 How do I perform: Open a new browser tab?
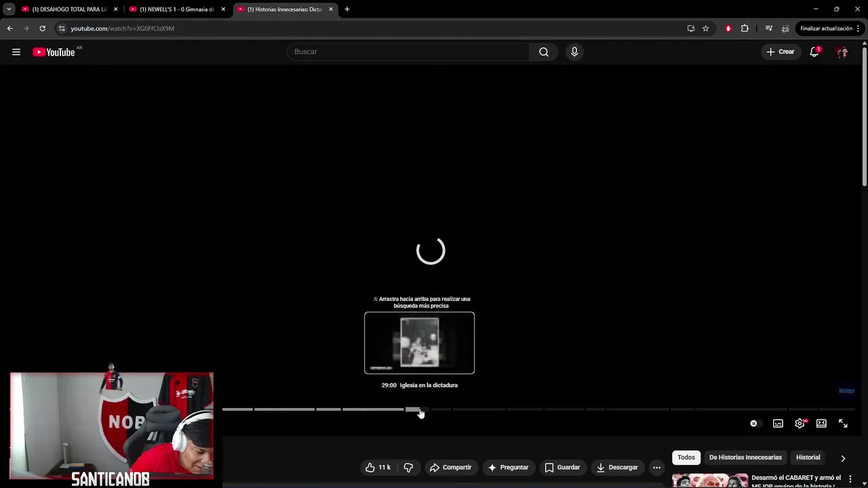[347, 9]
